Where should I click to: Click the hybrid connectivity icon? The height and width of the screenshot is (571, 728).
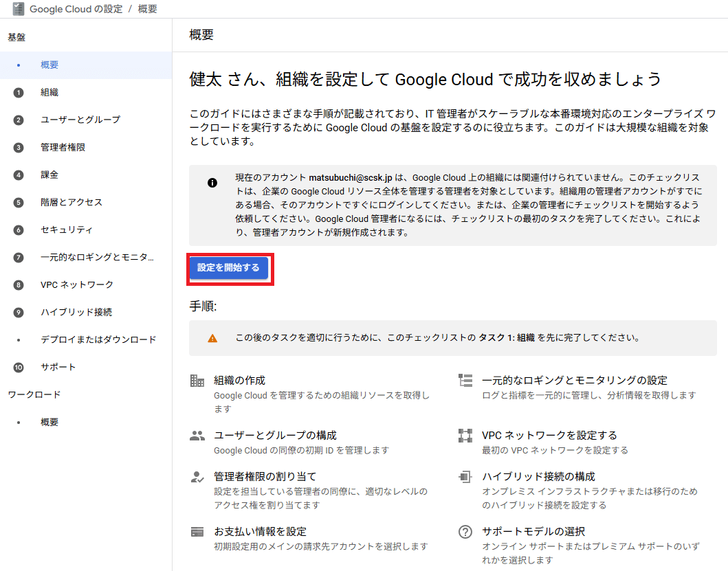[465, 477]
